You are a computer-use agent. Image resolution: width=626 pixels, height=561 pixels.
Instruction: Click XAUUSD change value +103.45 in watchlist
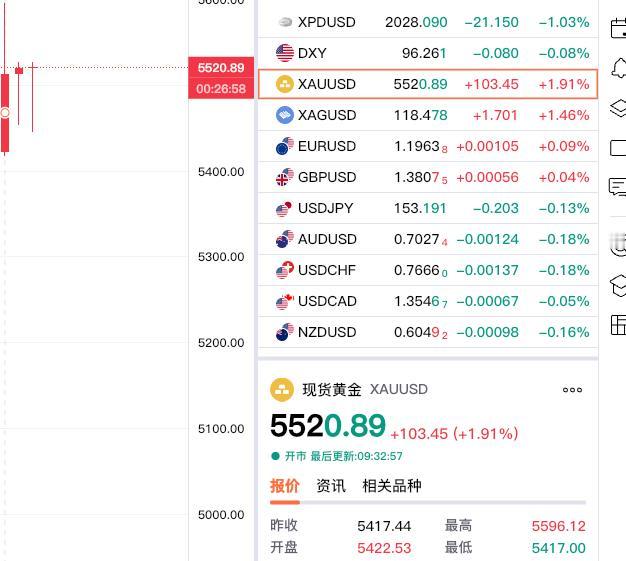click(491, 84)
